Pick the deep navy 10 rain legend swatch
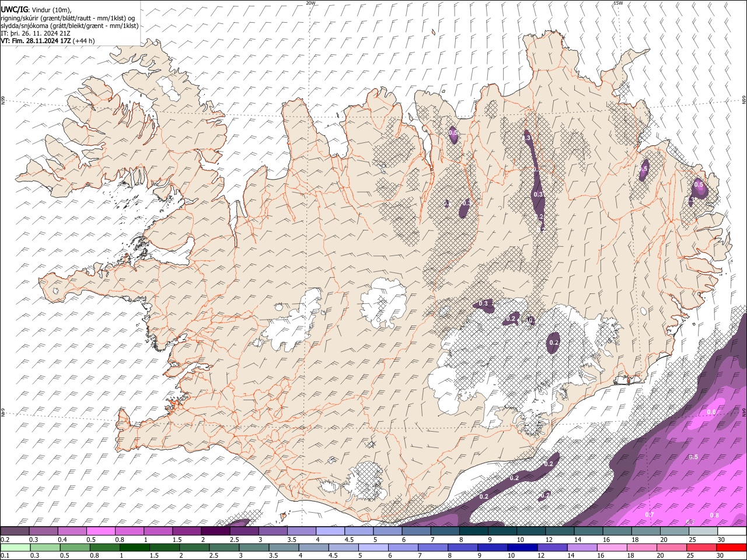This screenshot has width=747, height=560. pyautogui.click(x=522, y=547)
